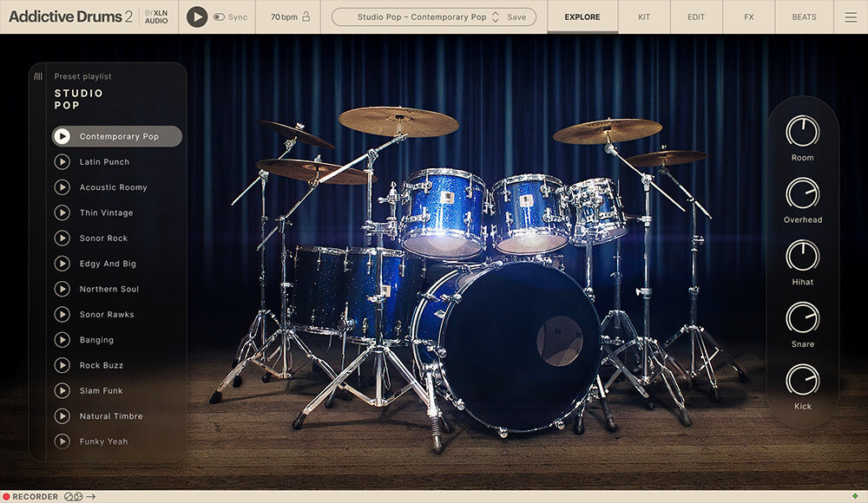This screenshot has width=868, height=503.
Task: Play the Sonor Rock preset
Action: [x=62, y=238]
